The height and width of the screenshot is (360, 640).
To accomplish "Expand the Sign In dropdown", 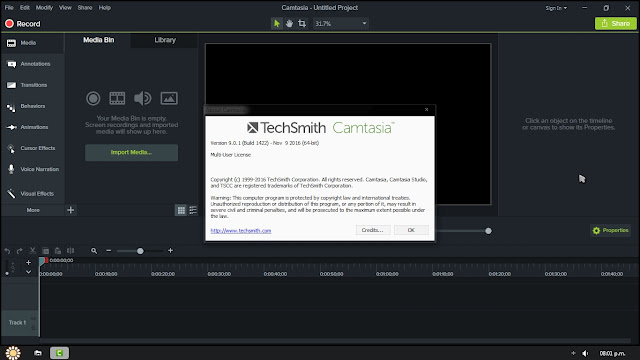I will tap(556, 8).
